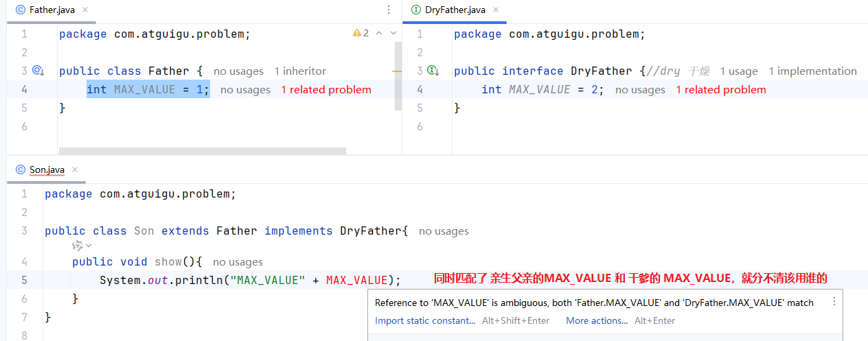Open the error popup's three-dot options
The width and height of the screenshot is (868, 341).
point(834,302)
